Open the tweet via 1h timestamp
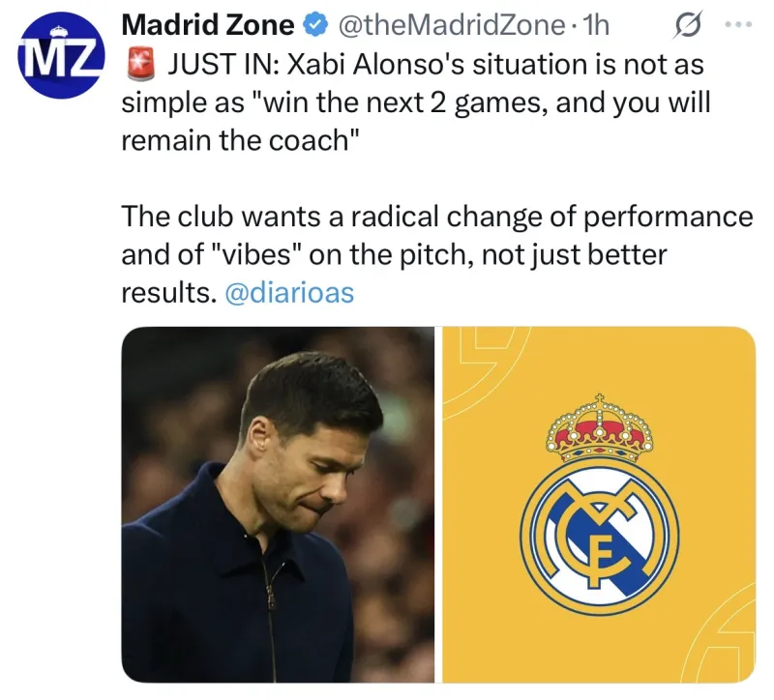Image resolution: width=774 pixels, height=700 pixels. pyautogui.click(x=596, y=25)
